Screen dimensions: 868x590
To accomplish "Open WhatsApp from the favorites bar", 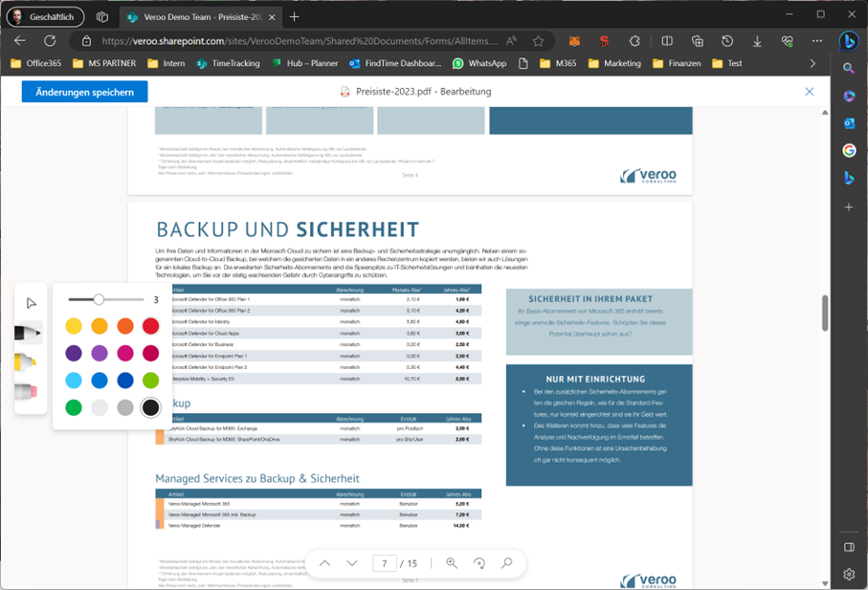I will pos(475,62).
